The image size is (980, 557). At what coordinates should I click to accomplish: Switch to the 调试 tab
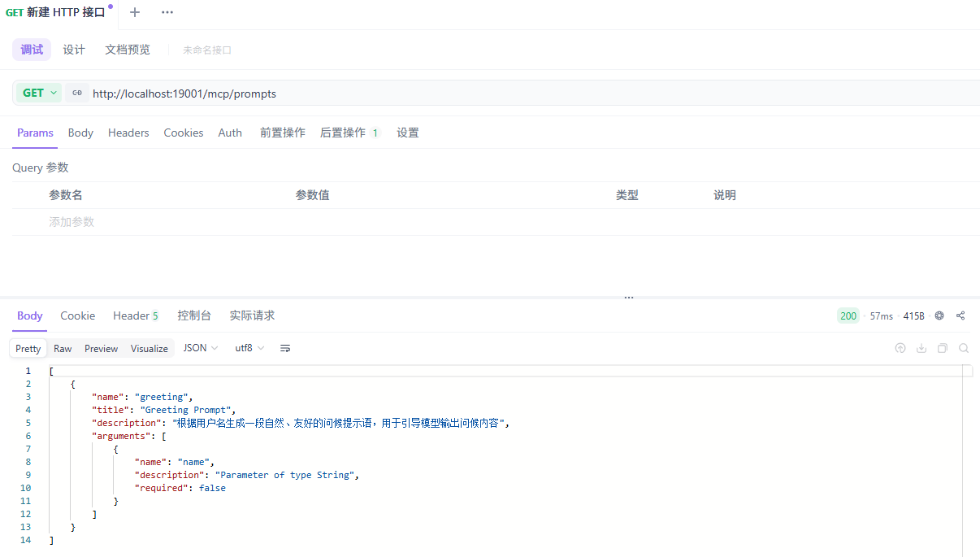tap(32, 50)
